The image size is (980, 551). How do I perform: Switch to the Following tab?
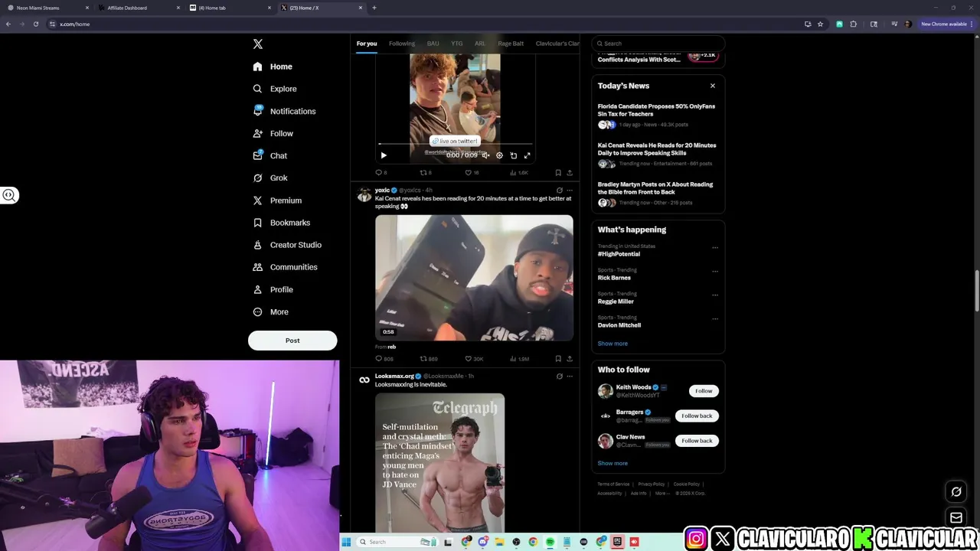coord(401,44)
